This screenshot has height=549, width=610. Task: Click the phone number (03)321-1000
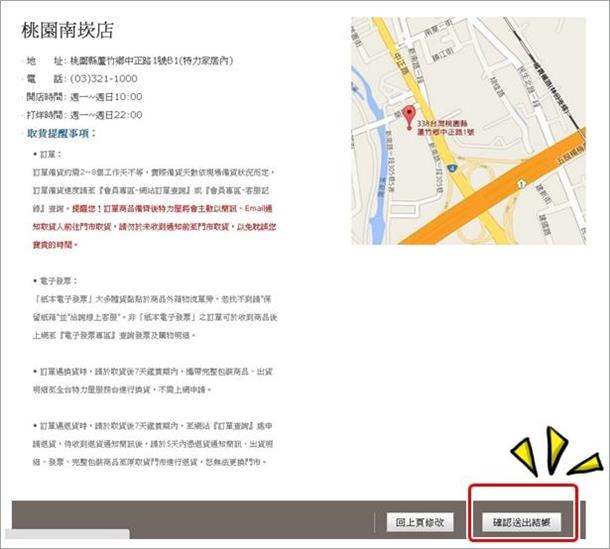point(103,79)
